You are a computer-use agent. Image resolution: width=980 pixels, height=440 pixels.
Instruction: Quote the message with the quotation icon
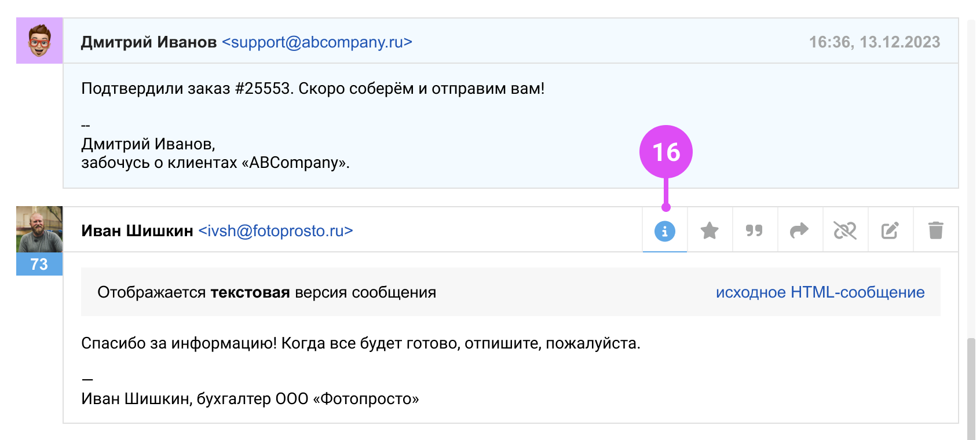pos(754,231)
